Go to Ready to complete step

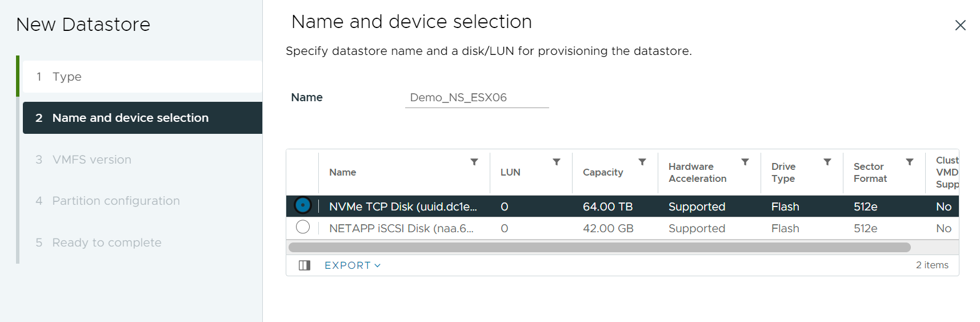click(x=106, y=243)
